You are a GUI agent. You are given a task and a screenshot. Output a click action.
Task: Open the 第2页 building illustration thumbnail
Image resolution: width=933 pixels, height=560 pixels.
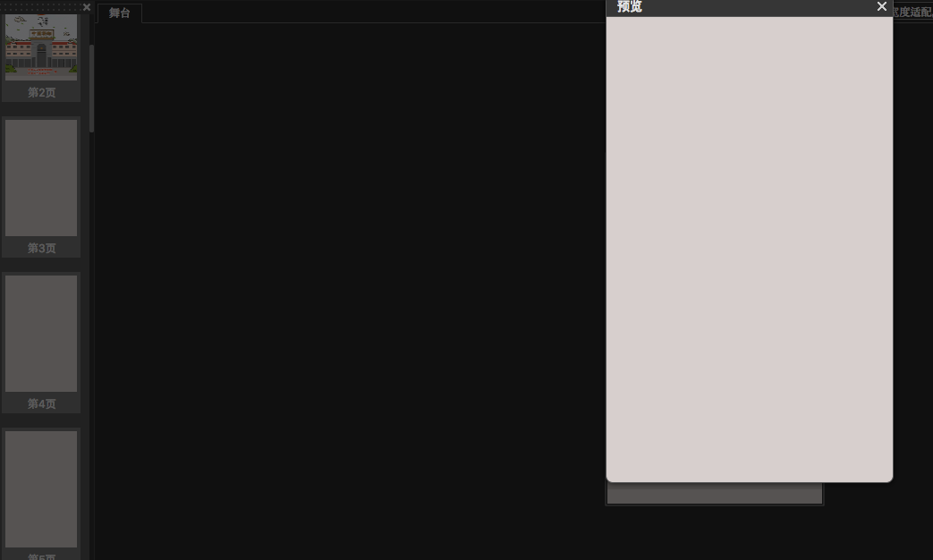pyautogui.click(x=41, y=47)
